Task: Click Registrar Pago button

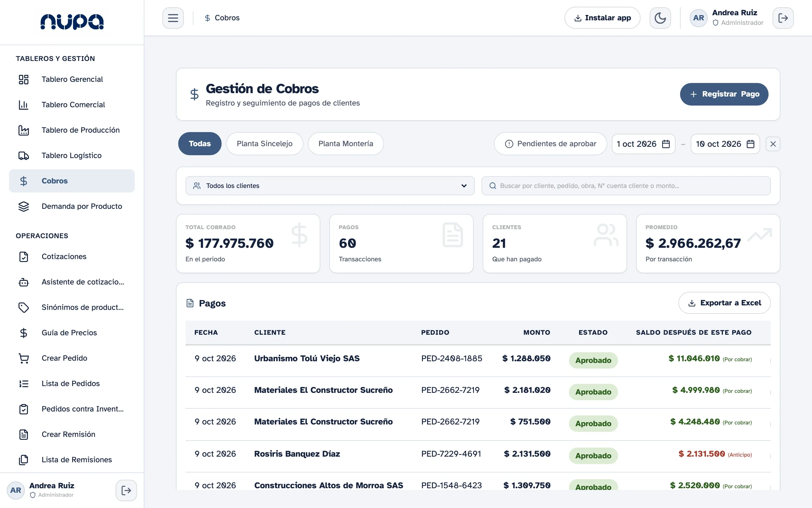Action: pos(724,94)
